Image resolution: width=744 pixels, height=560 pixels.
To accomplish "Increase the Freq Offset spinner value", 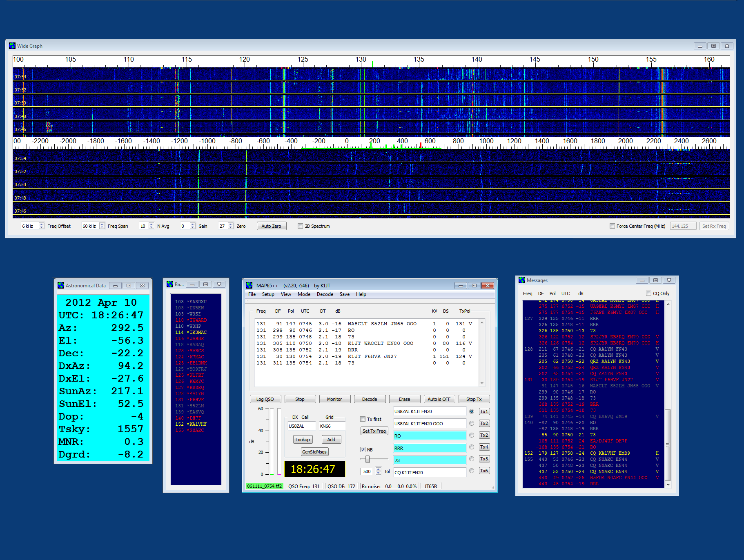I will pyautogui.click(x=41, y=224).
